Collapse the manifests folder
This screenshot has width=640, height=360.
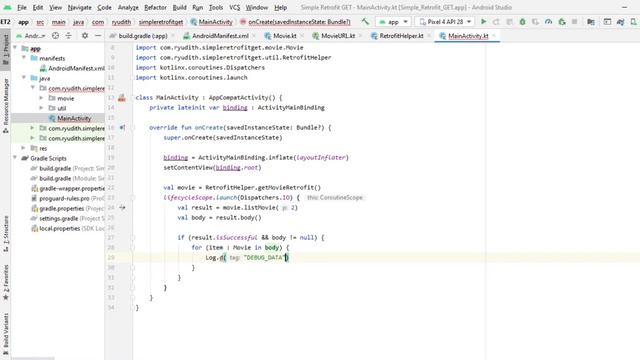click(24, 58)
